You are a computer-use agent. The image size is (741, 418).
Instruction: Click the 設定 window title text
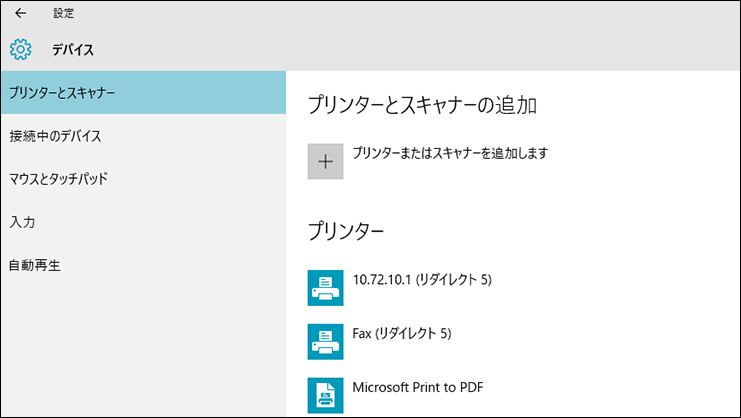tap(63, 13)
